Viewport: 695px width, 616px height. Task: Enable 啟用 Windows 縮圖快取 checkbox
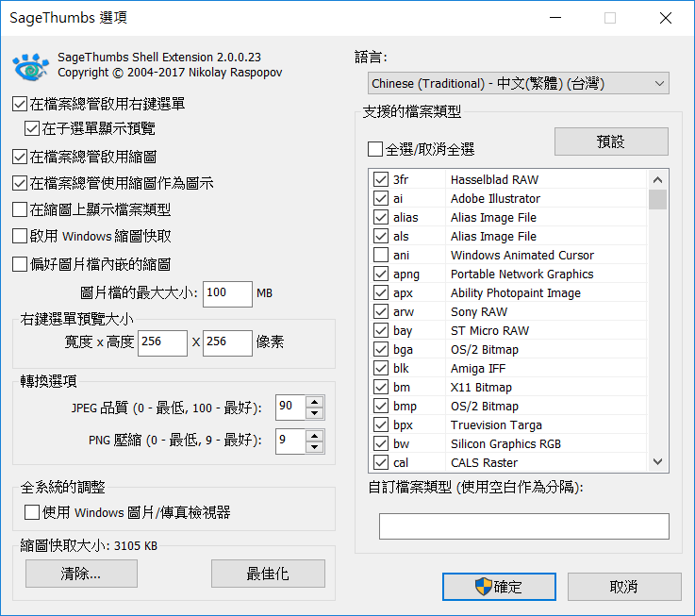tap(20, 236)
